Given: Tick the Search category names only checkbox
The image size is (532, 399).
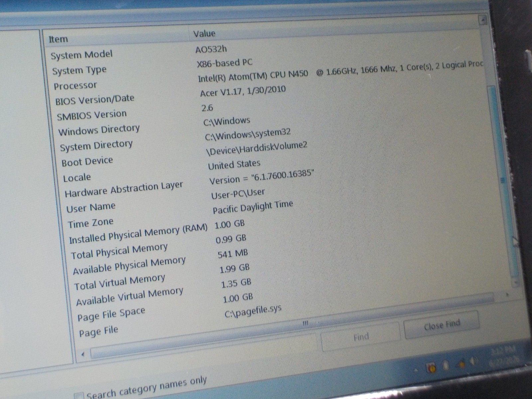Looking at the screenshot, I should 79,396.
